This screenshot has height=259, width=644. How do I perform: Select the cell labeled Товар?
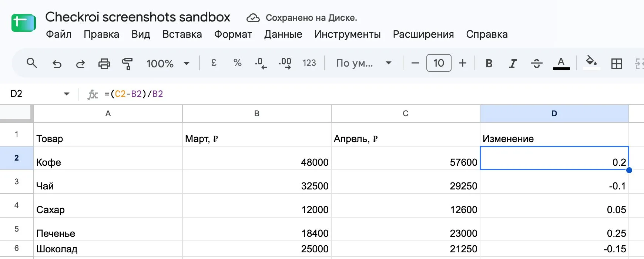tap(108, 135)
